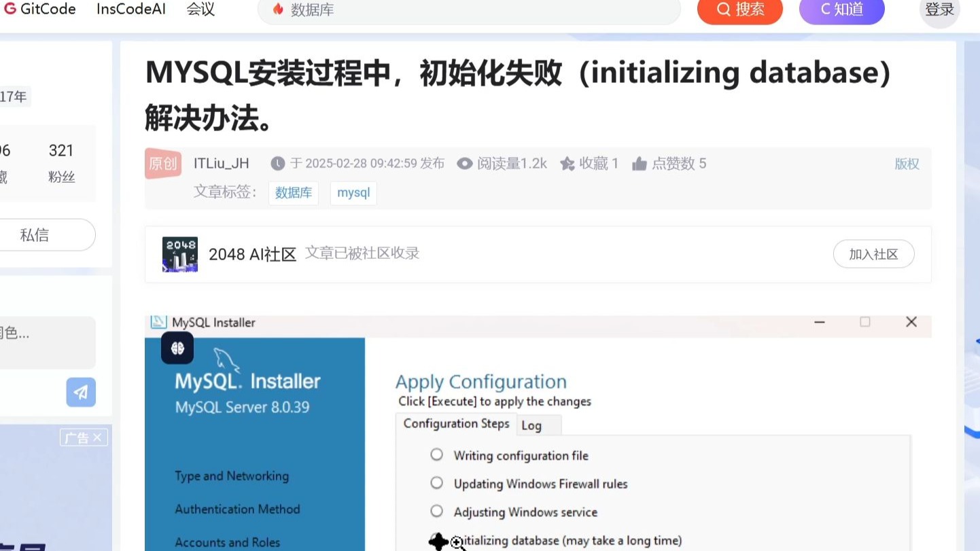The height and width of the screenshot is (551, 980).
Task: Click the paper plane send icon
Action: (81, 392)
